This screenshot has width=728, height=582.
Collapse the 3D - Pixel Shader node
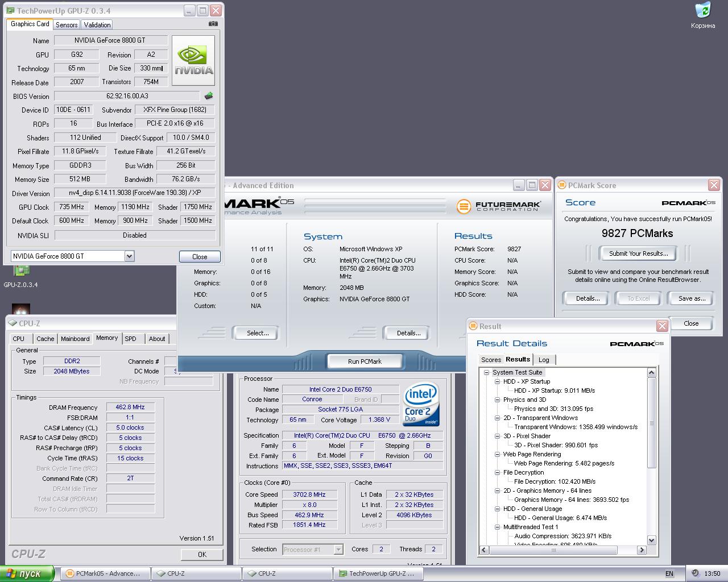pos(497,436)
